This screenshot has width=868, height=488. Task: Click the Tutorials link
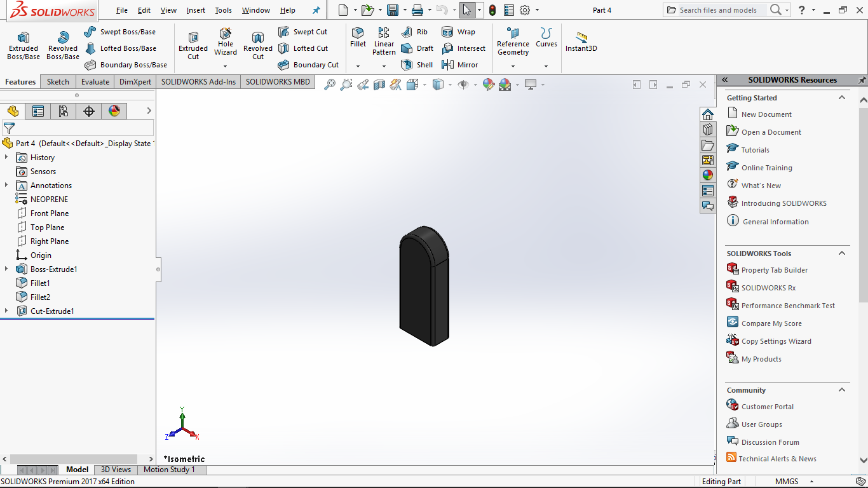pyautogui.click(x=755, y=150)
